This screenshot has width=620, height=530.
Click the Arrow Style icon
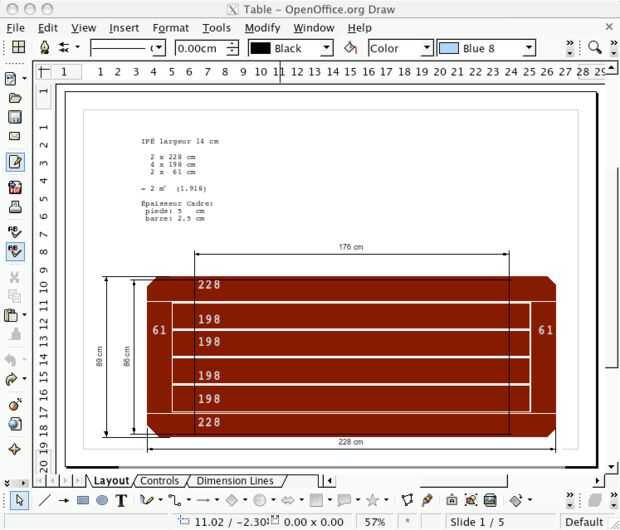[x=64, y=47]
